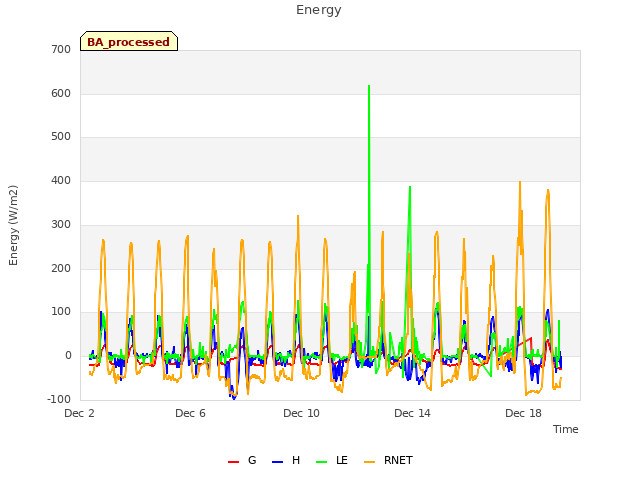Click the red G legend color marker
Image resolution: width=640 pixels, height=480 pixels.
tap(233, 462)
